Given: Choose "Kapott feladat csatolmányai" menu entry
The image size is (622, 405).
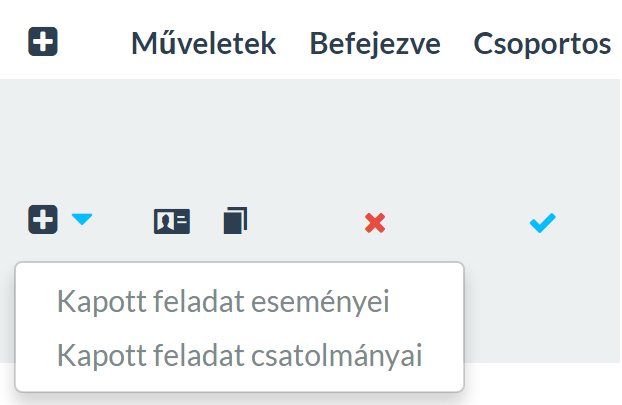Looking at the screenshot, I should point(240,355).
